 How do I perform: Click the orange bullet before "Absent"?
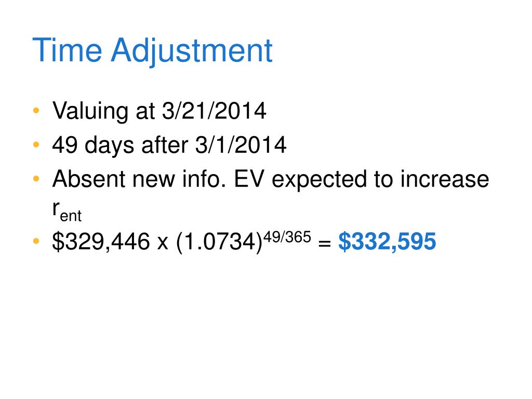35,180
